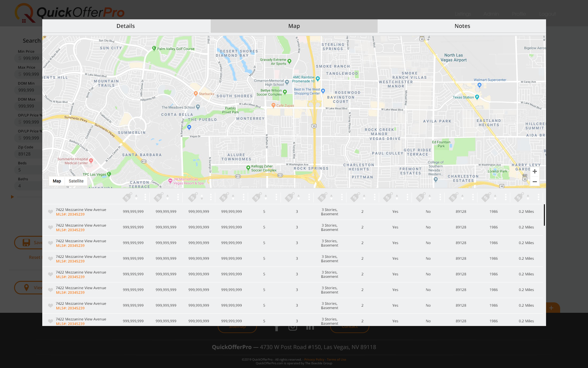Open three-dot menu of first price column
This screenshot has width=588, height=368.
(x=145, y=197)
